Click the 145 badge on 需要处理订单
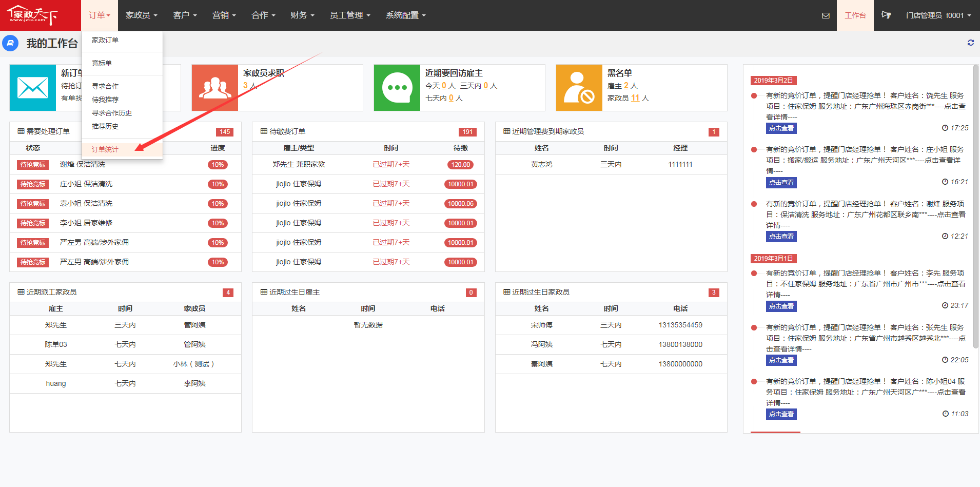 pos(225,132)
